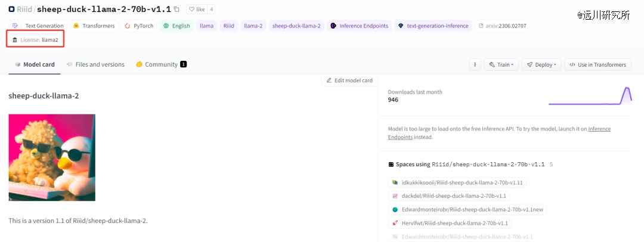Click the Model card cube icon

tap(18, 64)
